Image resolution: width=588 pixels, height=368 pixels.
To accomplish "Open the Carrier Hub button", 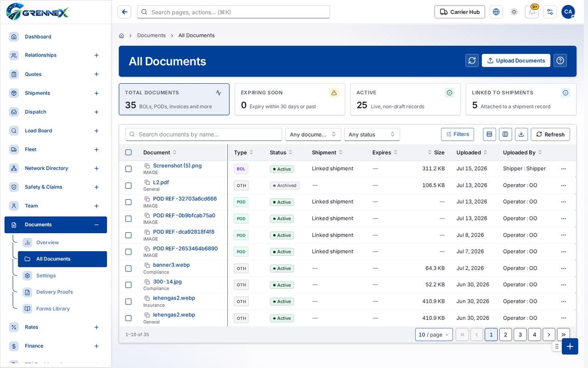I will click(x=460, y=12).
